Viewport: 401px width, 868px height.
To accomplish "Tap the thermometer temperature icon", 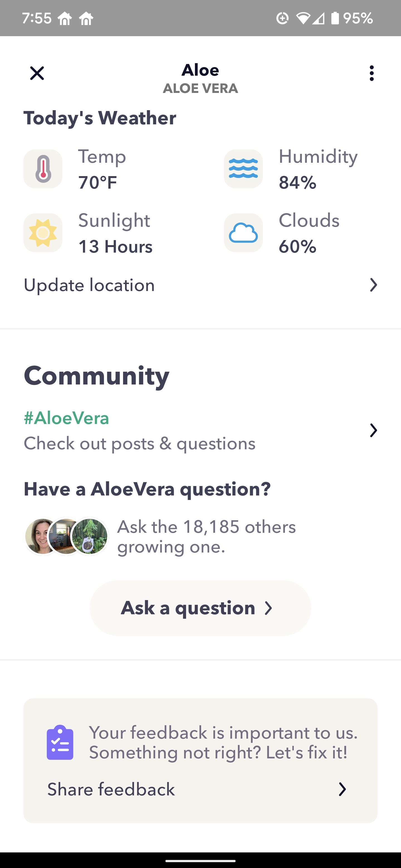I will tap(43, 169).
